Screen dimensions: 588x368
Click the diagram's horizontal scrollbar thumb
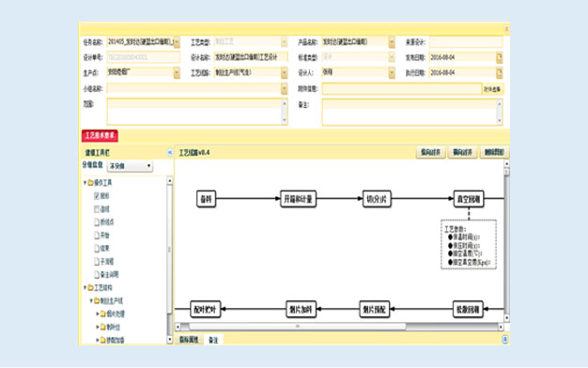(x=298, y=327)
